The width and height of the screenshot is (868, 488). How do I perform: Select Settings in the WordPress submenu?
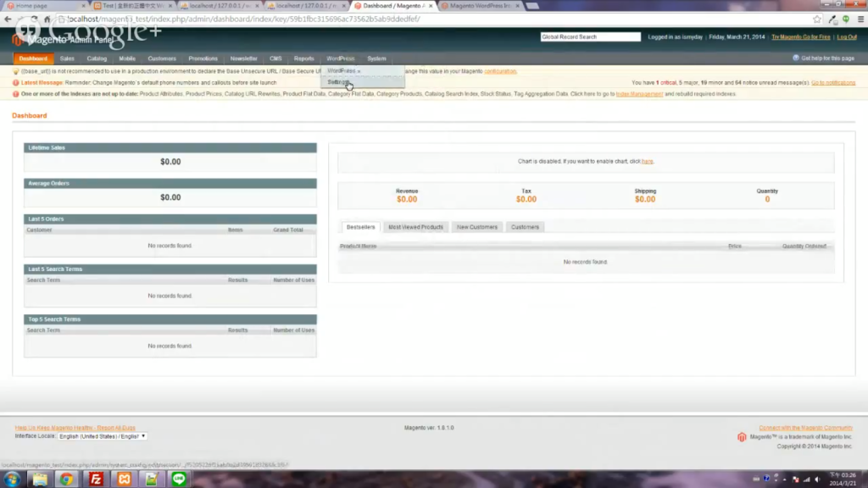coord(338,82)
